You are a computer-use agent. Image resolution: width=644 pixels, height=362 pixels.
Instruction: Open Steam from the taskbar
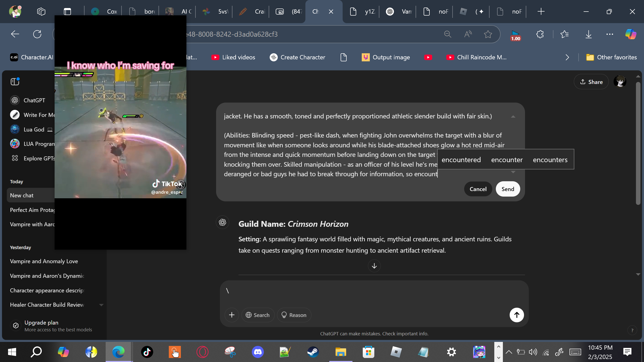(x=313, y=352)
